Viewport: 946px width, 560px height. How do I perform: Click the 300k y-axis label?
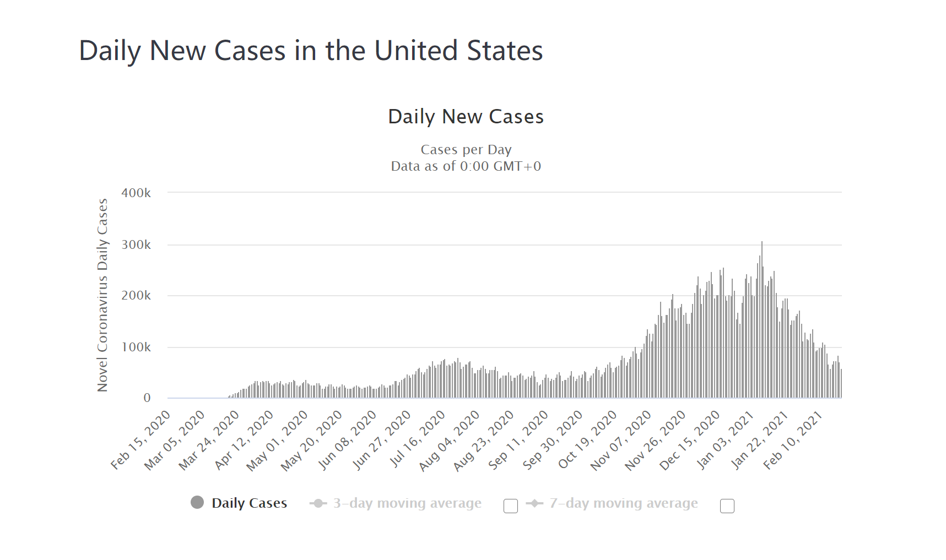(136, 244)
